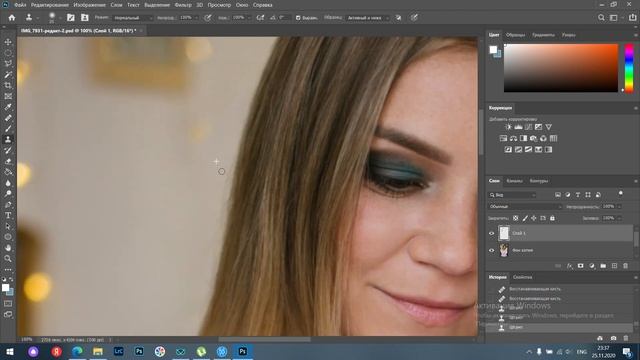Select the Path Selection tool
The image size is (640, 360).
click(x=8, y=226)
